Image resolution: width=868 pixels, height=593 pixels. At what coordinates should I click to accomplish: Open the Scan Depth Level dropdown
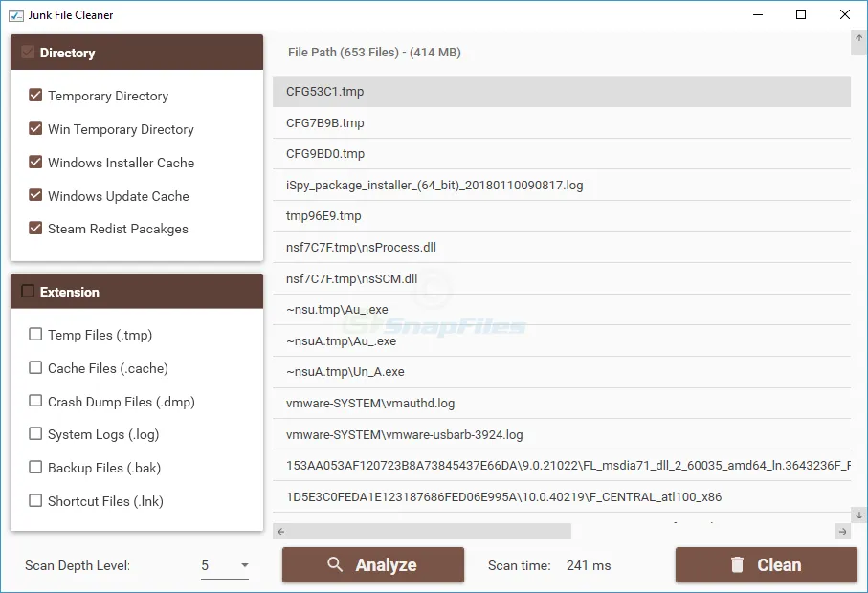(225, 565)
